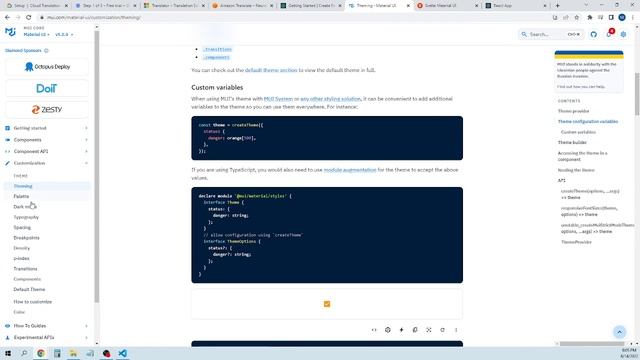Expand Getting started section
This screenshot has height=360, width=640.
click(x=46, y=128)
